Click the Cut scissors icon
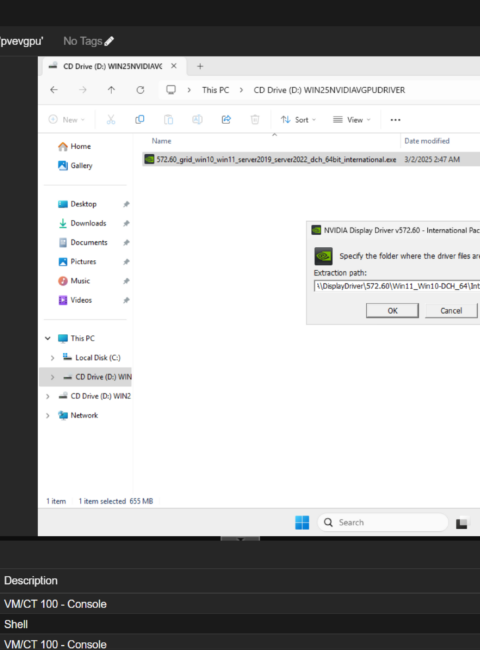480x650 pixels. tap(111, 120)
